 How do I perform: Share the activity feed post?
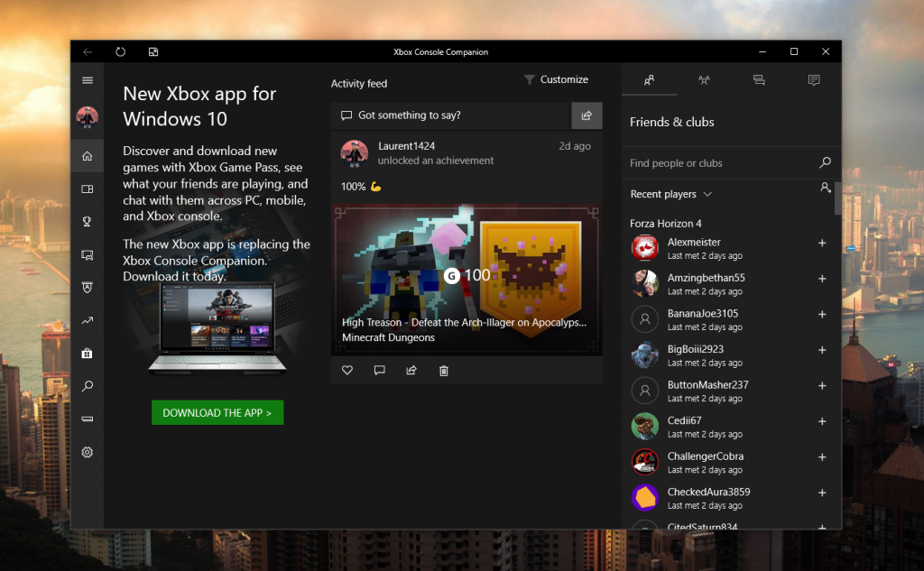click(x=411, y=370)
